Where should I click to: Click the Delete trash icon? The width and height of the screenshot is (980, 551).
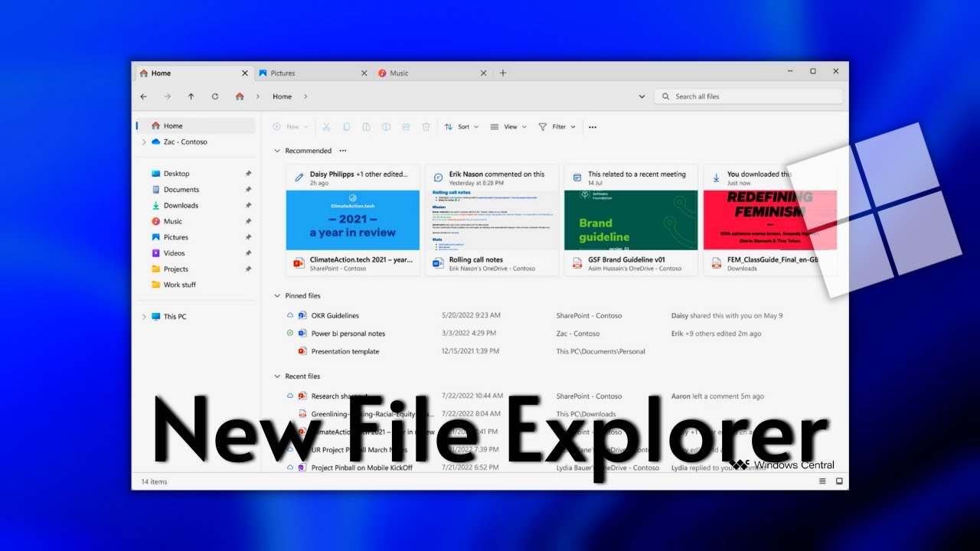(x=426, y=127)
